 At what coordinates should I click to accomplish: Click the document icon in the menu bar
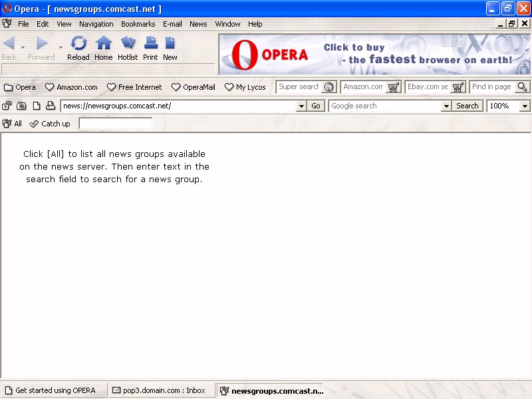[x=7, y=23]
